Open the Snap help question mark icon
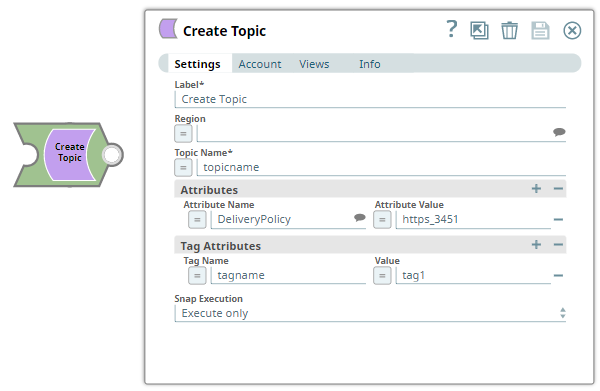 452,29
